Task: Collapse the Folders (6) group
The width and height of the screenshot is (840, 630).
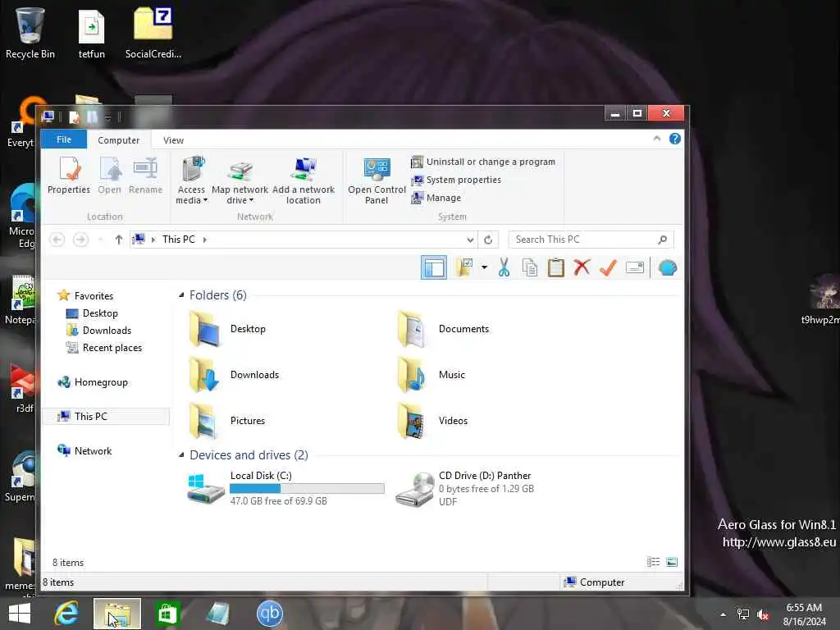Action: point(181,294)
